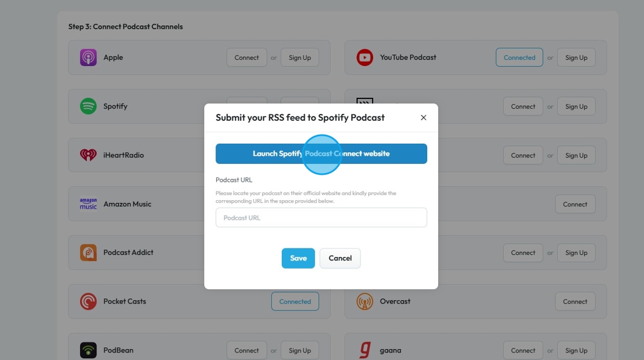Launch Spotify Podcast Connect website
The image size is (644, 360).
(x=321, y=154)
